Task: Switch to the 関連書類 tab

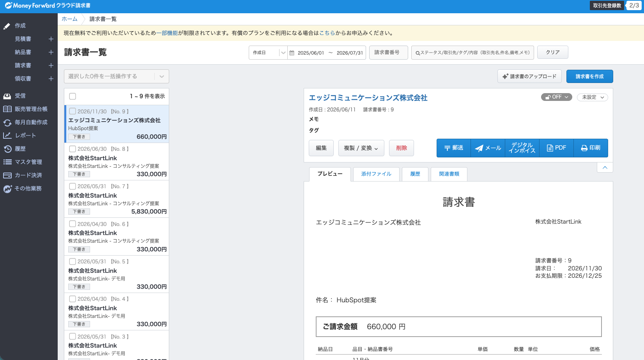Action: pos(449,174)
